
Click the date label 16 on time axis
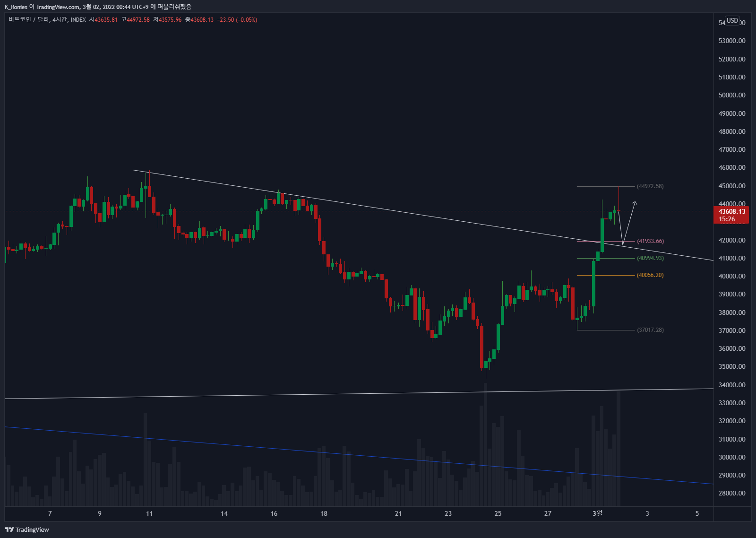tap(274, 513)
